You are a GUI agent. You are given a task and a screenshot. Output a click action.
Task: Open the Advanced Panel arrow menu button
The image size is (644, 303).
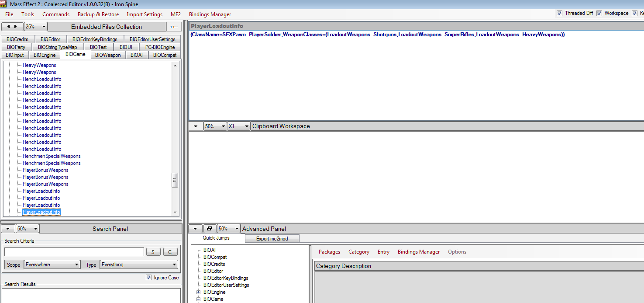[195, 229]
